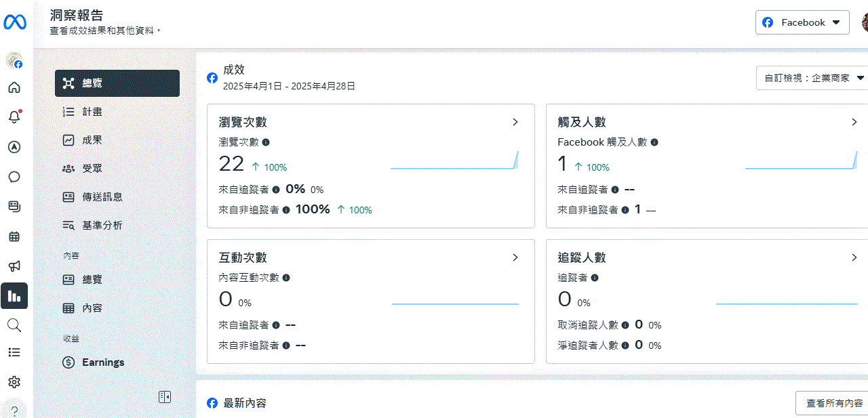Open 受眾 menu item
868x418 pixels.
[117, 169]
